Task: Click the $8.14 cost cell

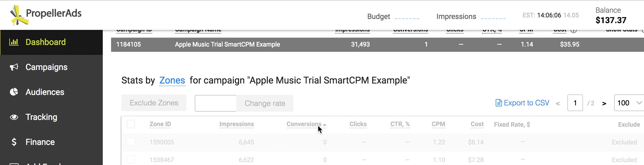Action: coord(476,142)
